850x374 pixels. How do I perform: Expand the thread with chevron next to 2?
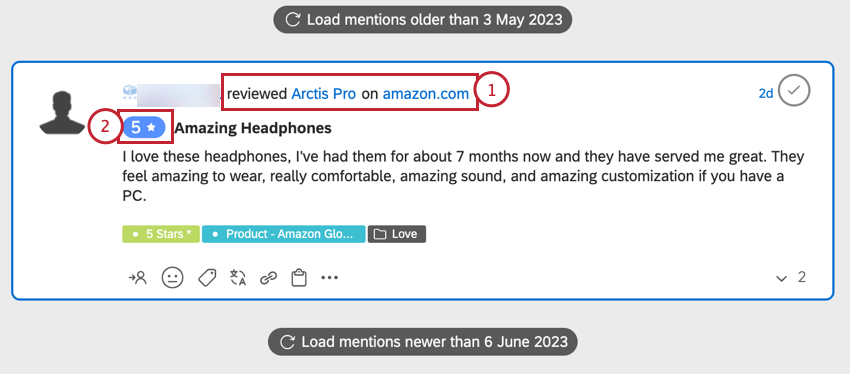[781, 279]
